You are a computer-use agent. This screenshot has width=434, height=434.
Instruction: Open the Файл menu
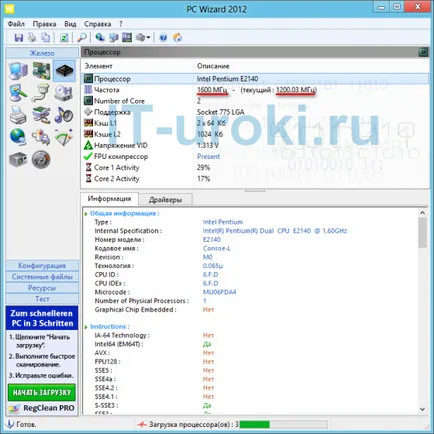(x=16, y=24)
